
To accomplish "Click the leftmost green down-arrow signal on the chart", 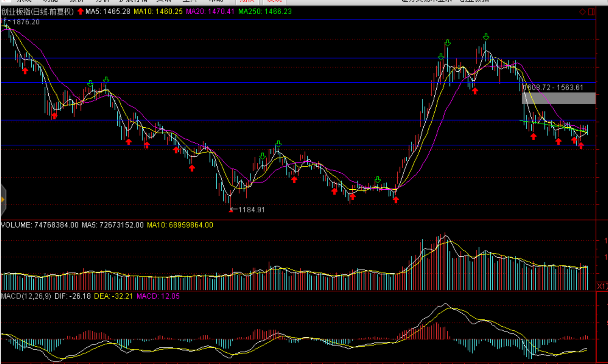I will [x=91, y=84].
